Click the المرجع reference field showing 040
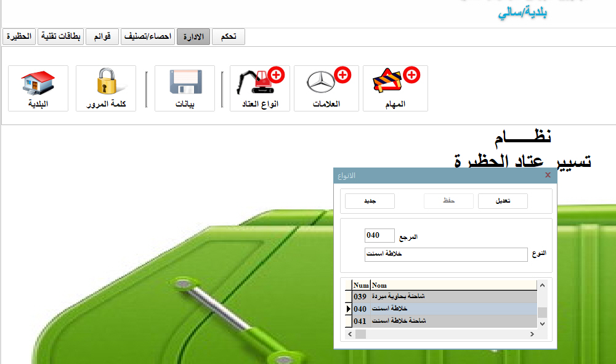 [x=379, y=235]
